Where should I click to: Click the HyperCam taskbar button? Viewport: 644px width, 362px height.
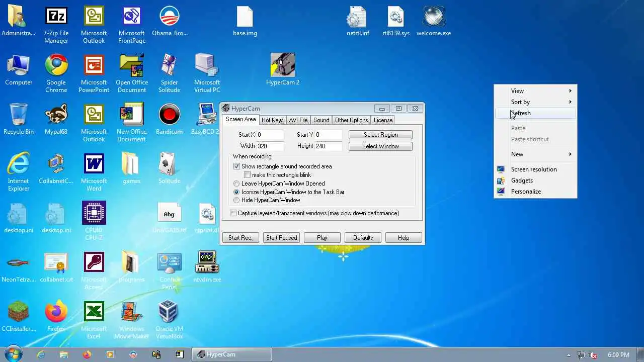coord(232,354)
